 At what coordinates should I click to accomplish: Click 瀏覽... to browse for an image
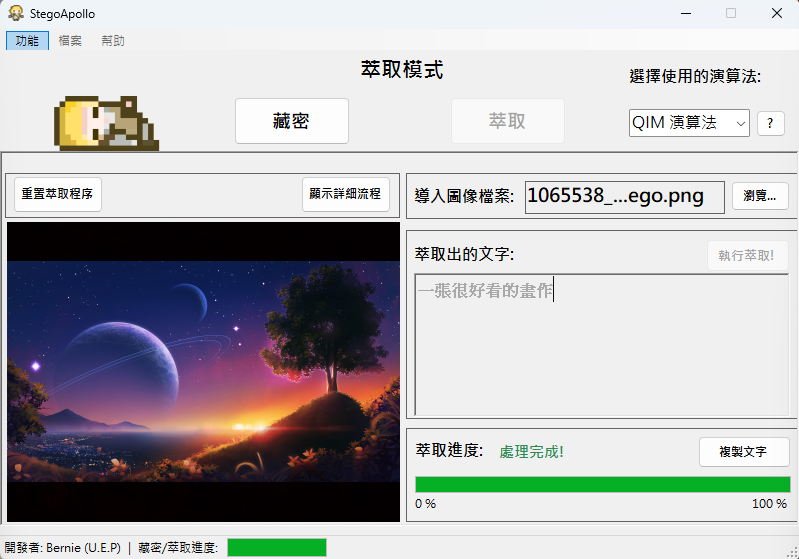760,196
